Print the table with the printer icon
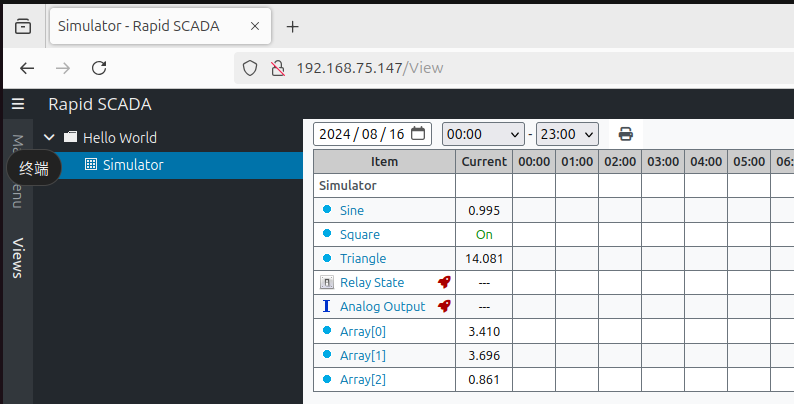 click(626, 134)
